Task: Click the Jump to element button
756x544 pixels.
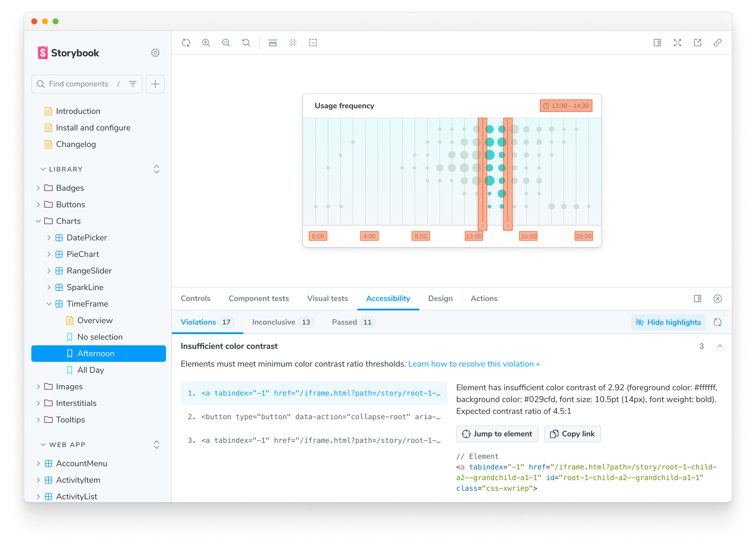Action: tap(497, 434)
